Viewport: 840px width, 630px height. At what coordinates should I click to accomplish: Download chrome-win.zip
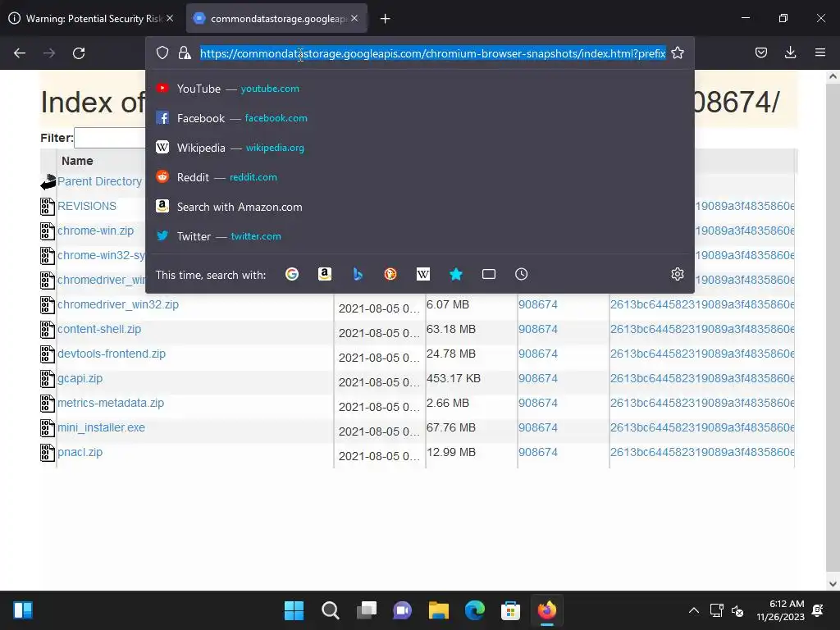tap(96, 231)
